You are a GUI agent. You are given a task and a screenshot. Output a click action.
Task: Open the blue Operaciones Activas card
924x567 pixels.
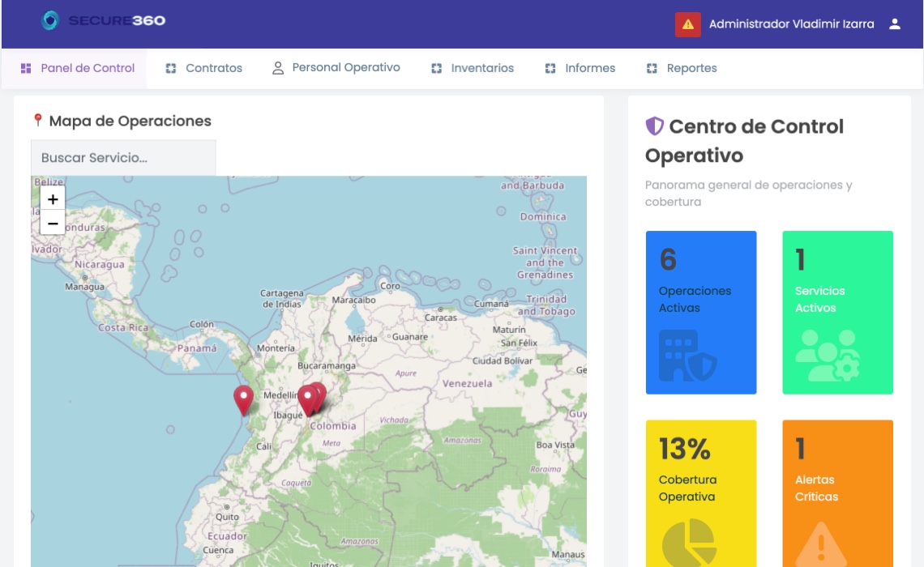[x=701, y=313]
